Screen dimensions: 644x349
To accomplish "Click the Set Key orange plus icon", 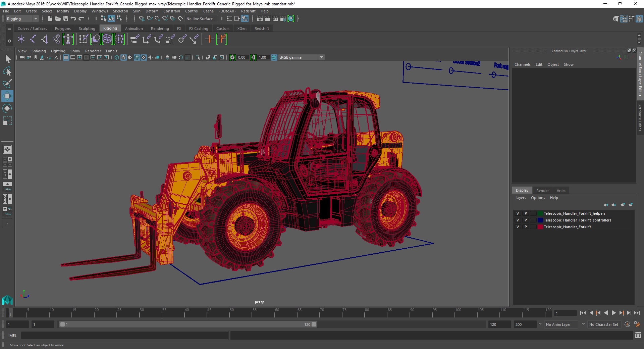I will click(x=209, y=39).
